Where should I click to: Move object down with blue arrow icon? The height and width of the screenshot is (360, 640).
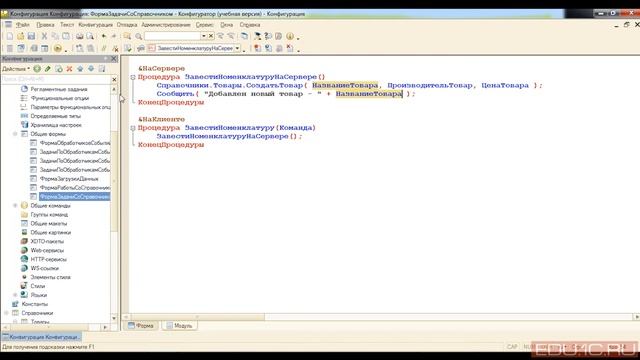pyautogui.click(x=91, y=69)
